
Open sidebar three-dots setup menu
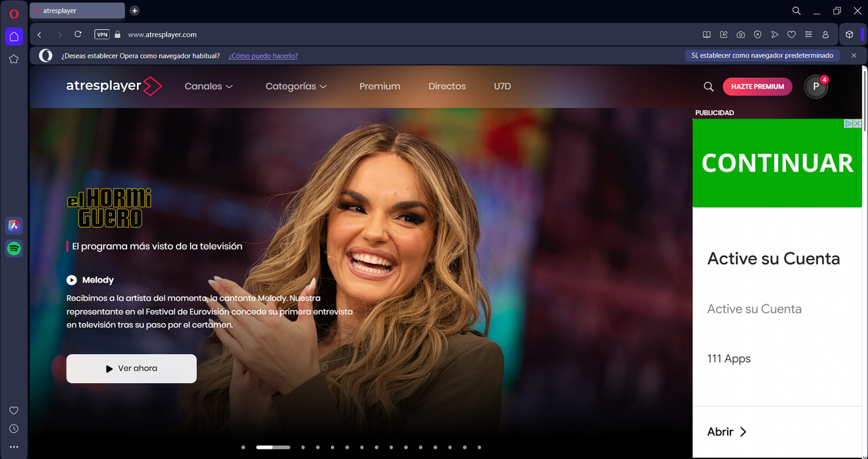click(14, 447)
